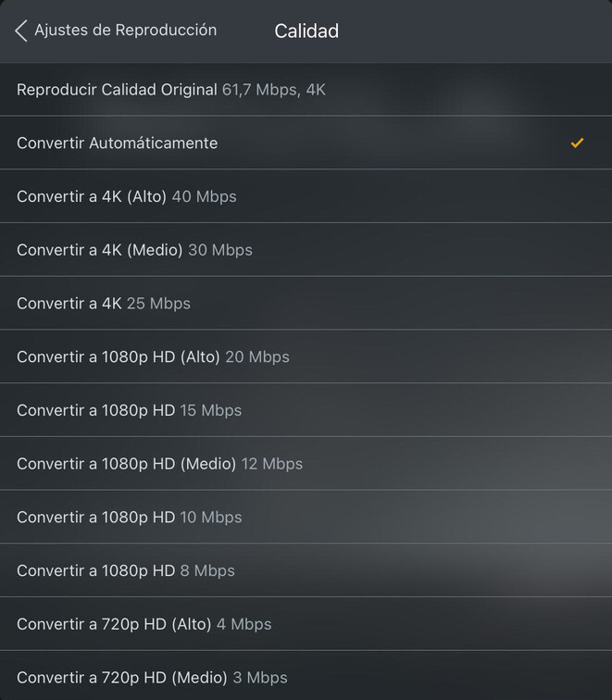Choose Convertir Automáticamente
Image resolution: width=612 pixels, height=700 pixels.
pos(118,143)
